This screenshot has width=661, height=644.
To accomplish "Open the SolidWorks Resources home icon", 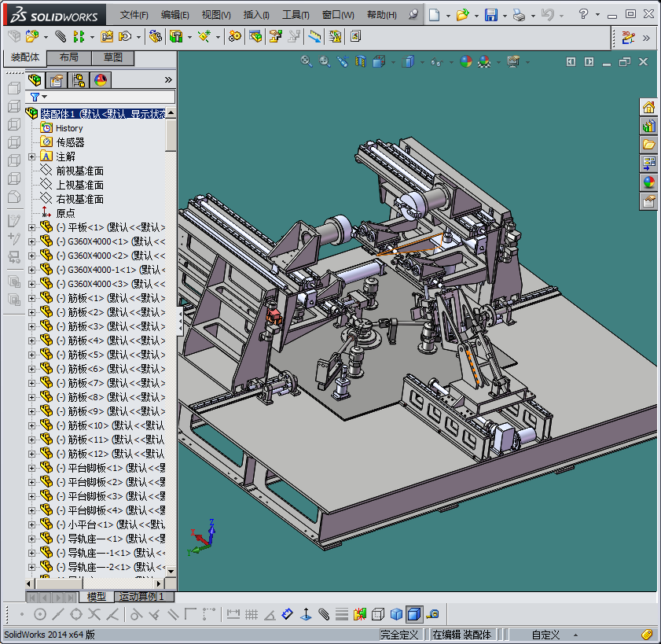I will tap(648, 108).
